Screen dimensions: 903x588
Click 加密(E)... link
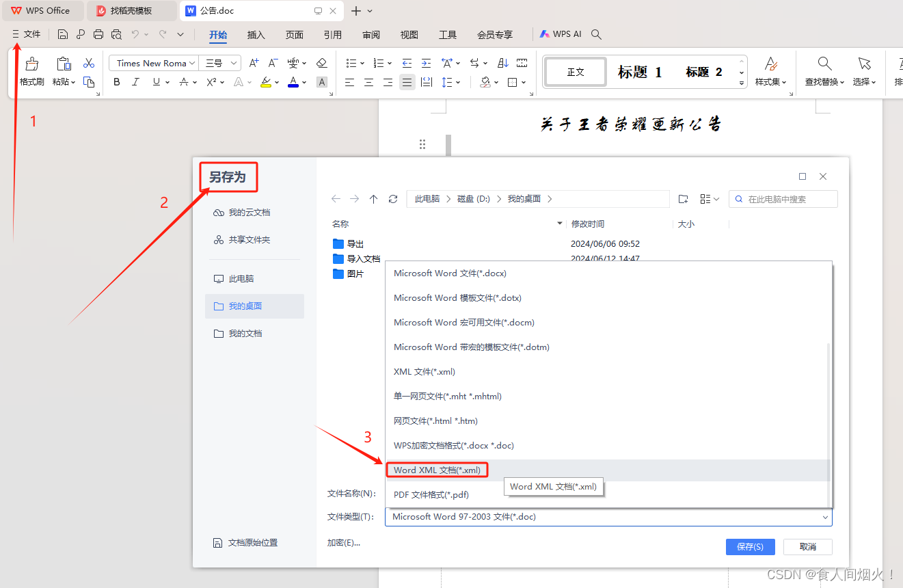[x=344, y=543]
